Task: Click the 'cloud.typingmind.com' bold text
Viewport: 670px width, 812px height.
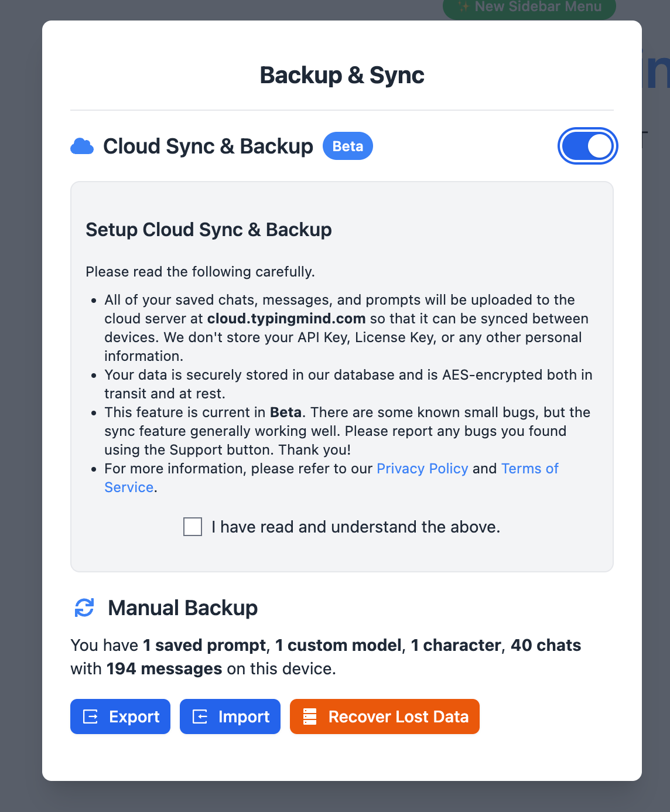Action: (x=286, y=319)
